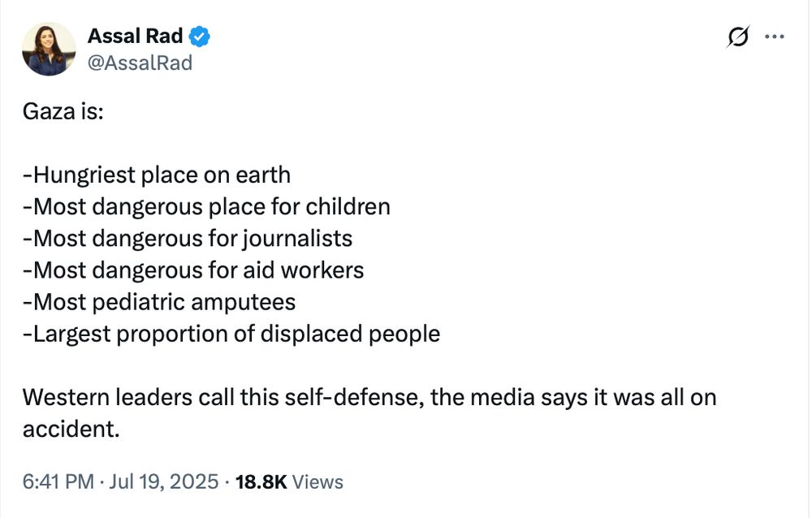Click the 'Most dangerous for journalists' line
Viewport: 812px width, 518px height.
point(188,239)
